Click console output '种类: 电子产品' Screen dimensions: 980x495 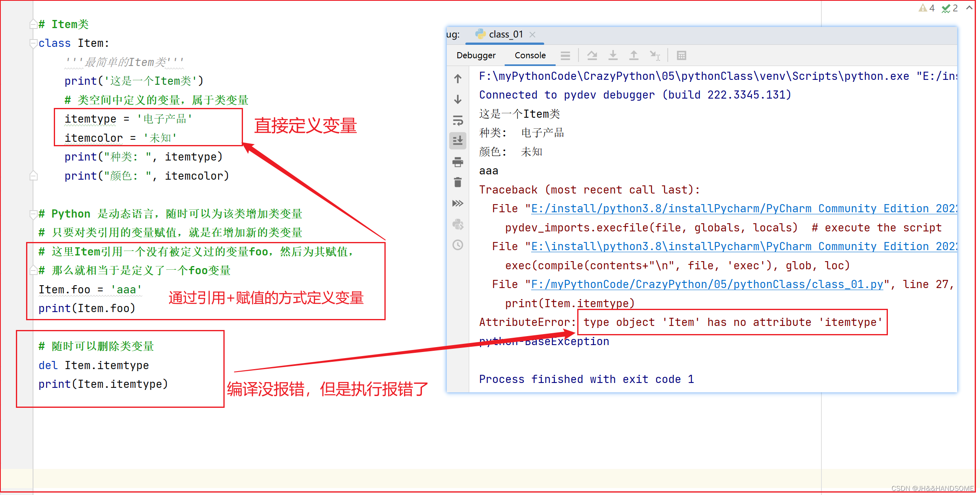click(522, 133)
